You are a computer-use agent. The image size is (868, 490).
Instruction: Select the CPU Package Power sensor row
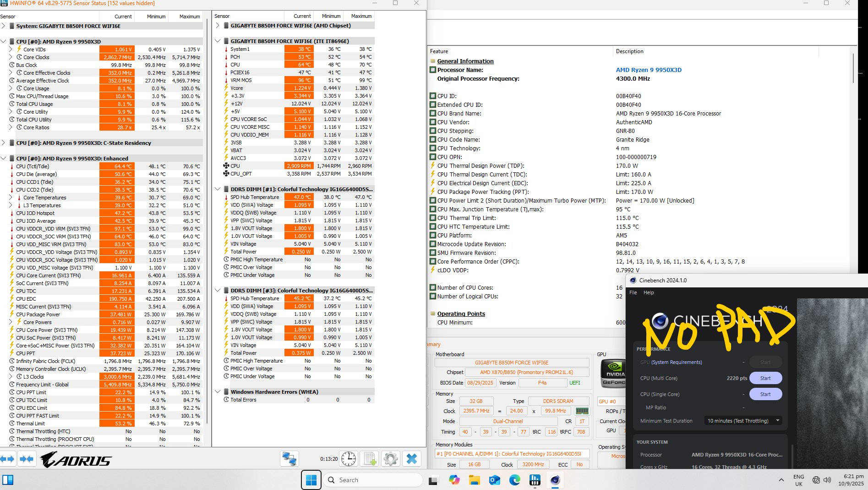point(101,314)
